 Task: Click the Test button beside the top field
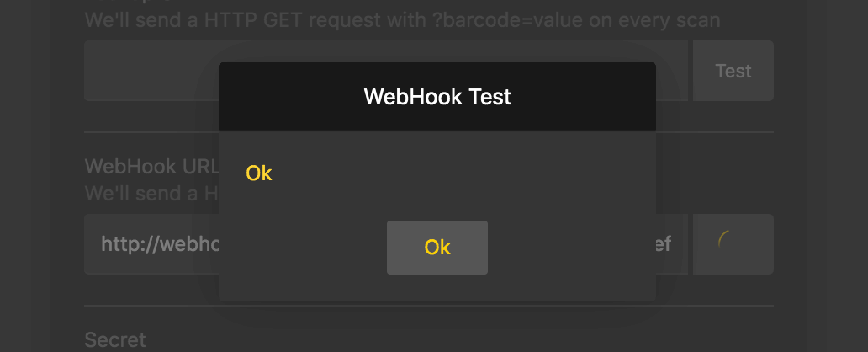click(733, 71)
